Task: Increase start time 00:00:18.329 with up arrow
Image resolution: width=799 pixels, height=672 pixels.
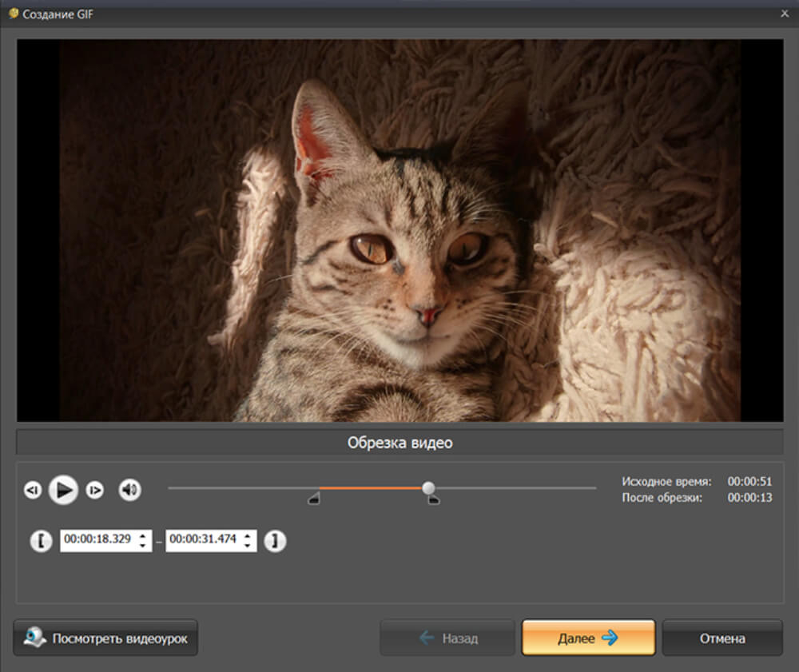Action: (143, 535)
